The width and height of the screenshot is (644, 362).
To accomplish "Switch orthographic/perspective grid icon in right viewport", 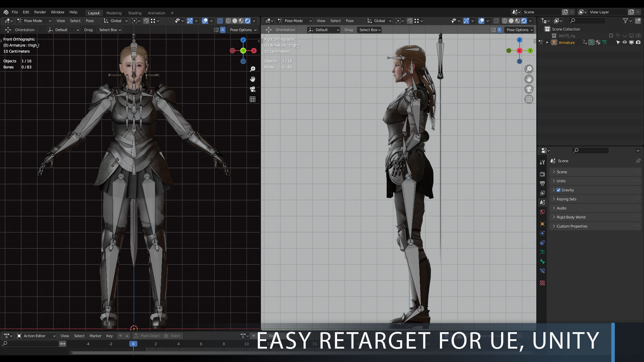I will (529, 99).
